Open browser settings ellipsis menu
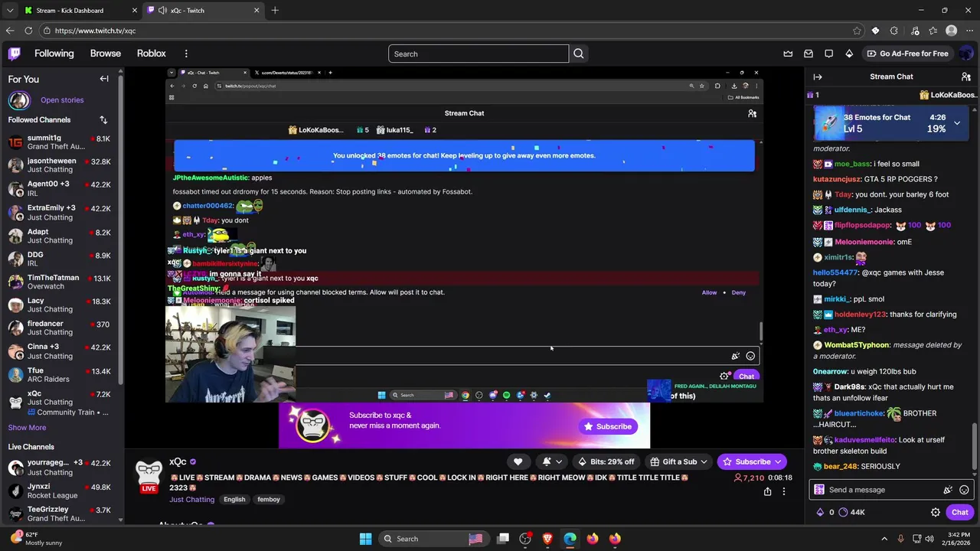The height and width of the screenshot is (551, 980). tap(968, 31)
